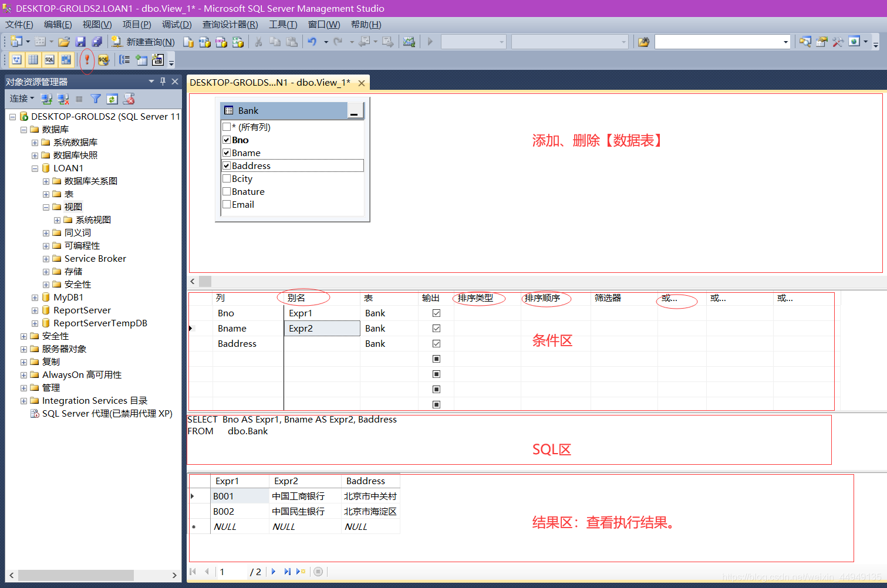This screenshot has width=887, height=588.
Task: Click the Execute SQL exclamation icon
Action: coord(87,59)
